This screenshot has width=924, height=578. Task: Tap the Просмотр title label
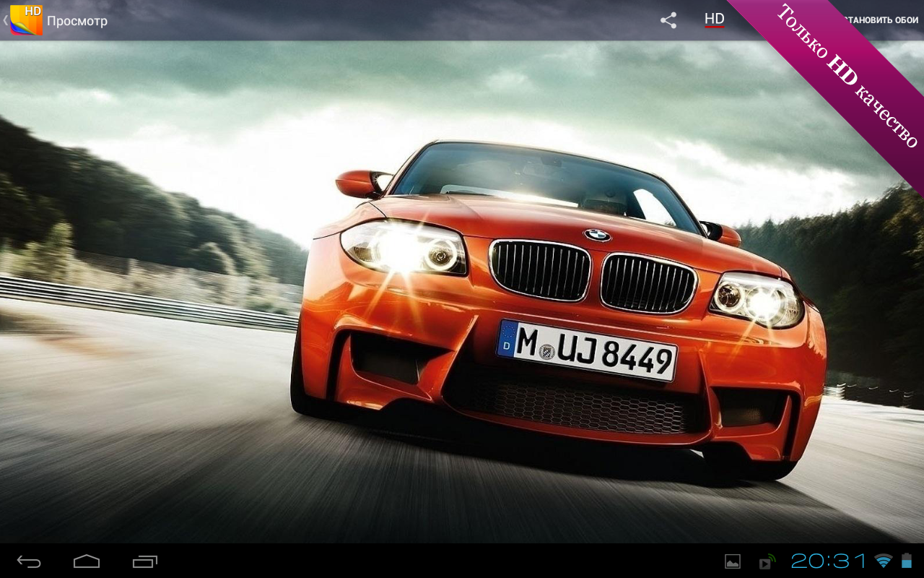coord(77,21)
